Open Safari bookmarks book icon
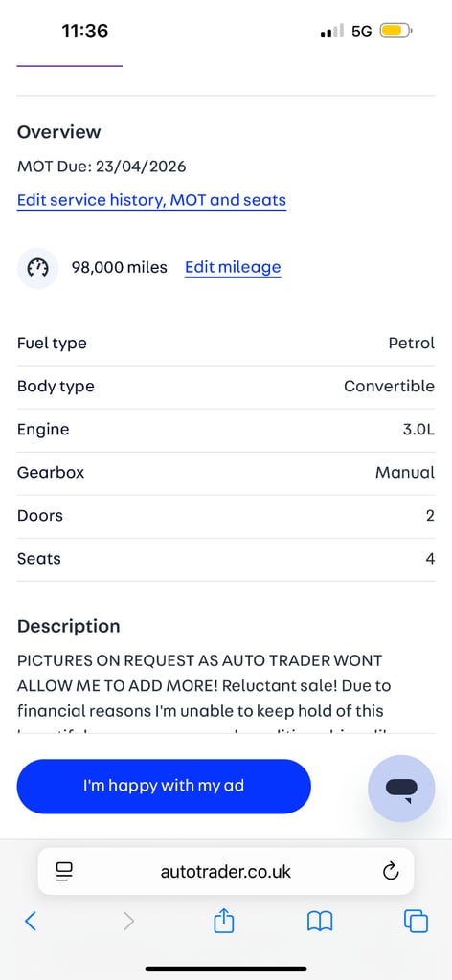Screen dimensions: 452x980 click(320, 921)
